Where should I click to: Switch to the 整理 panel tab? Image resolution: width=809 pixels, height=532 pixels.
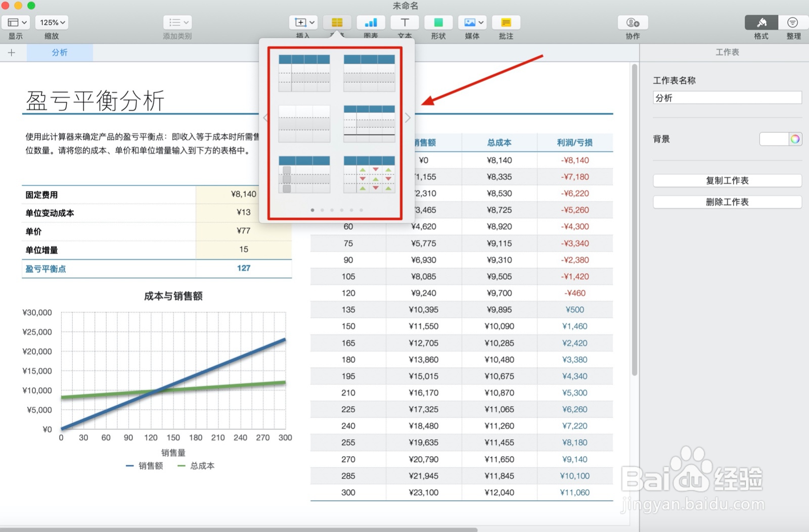[793, 22]
